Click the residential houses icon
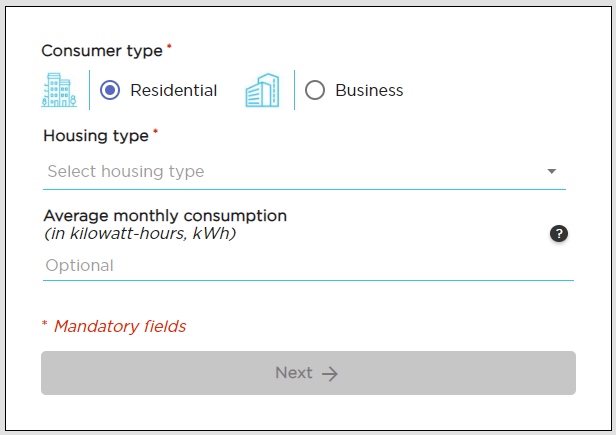Viewport: 616px width, 435px height. (59, 90)
